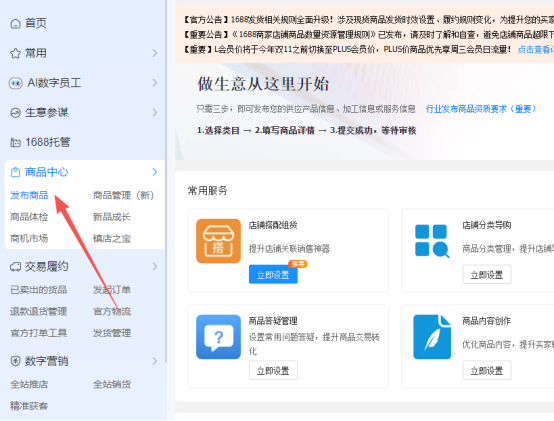
Task: Click the 店铺分类导购 card title
Action: pyautogui.click(x=487, y=225)
